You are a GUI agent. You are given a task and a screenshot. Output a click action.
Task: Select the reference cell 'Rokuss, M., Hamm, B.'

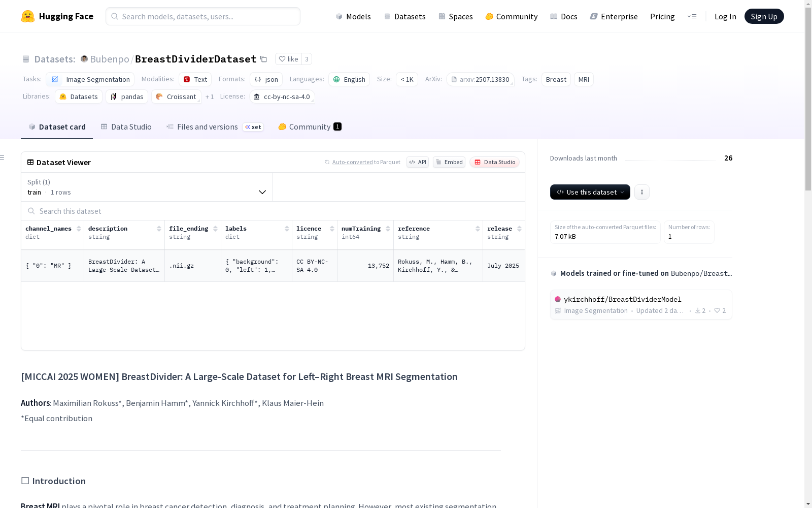pos(438,266)
